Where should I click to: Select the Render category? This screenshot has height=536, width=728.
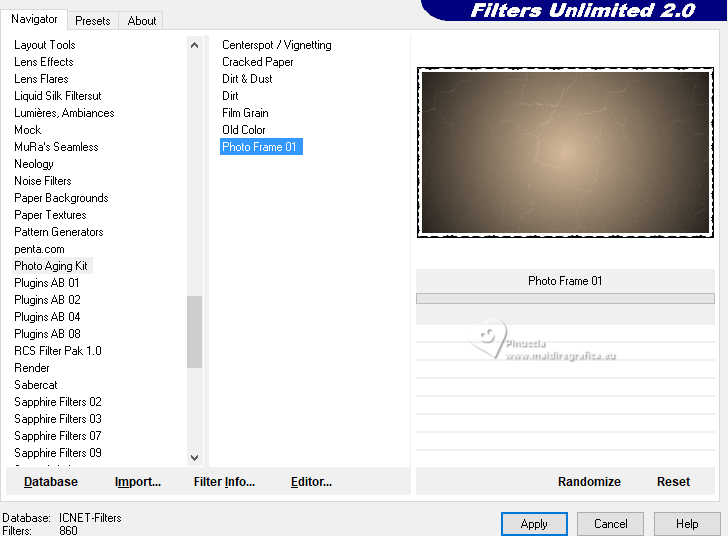click(32, 368)
